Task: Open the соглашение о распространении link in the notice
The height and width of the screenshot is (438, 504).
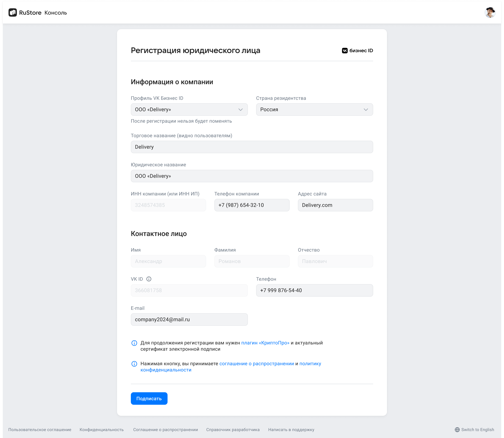Action: (257, 364)
